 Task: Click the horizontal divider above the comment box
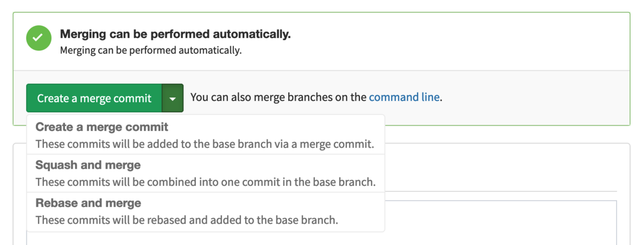[x=501, y=191]
